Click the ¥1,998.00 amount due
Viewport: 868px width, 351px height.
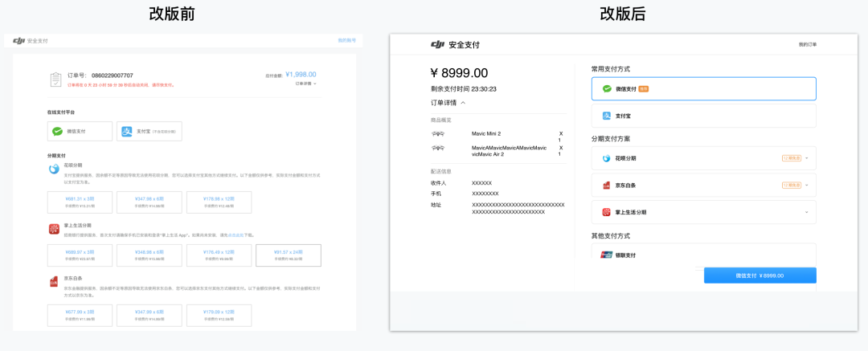click(x=301, y=74)
